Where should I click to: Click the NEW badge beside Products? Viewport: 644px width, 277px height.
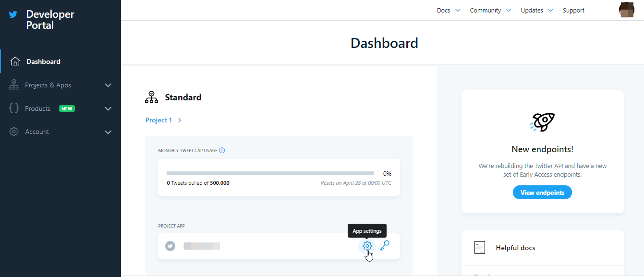(x=67, y=108)
